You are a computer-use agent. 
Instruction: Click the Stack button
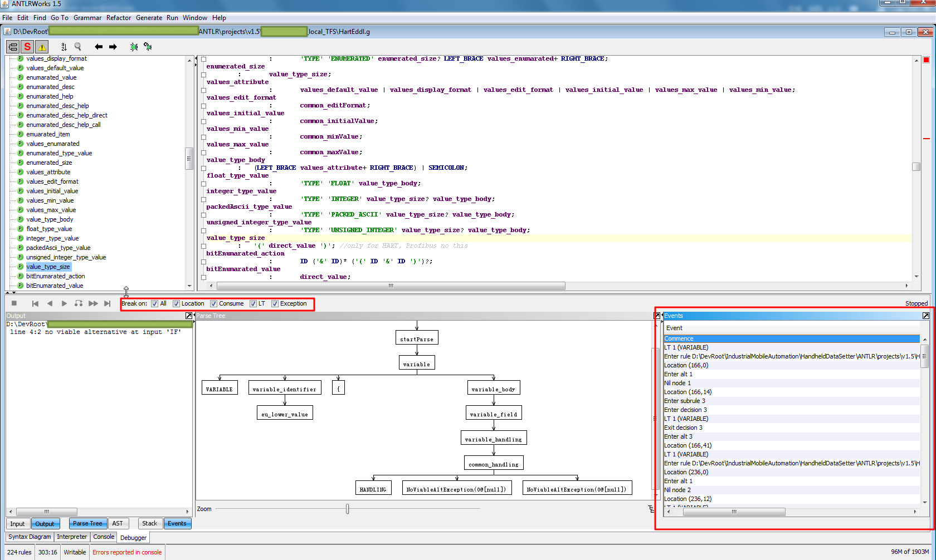[x=149, y=523]
